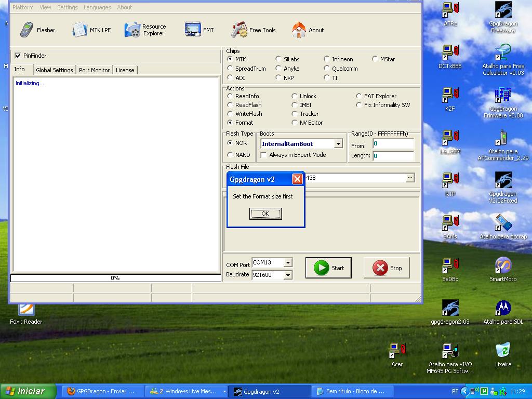The height and width of the screenshot is (399, 532).
Task: Open the Iniciar start menu
Action: [x=29, y=391]
